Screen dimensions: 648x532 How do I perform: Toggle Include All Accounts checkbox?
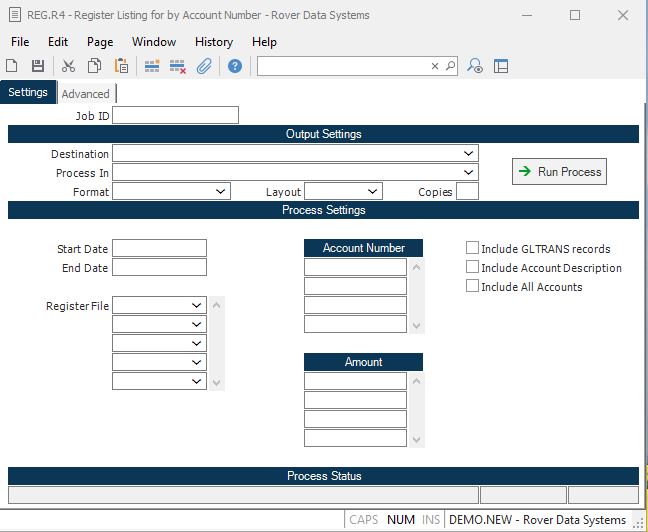click(473, 286)
